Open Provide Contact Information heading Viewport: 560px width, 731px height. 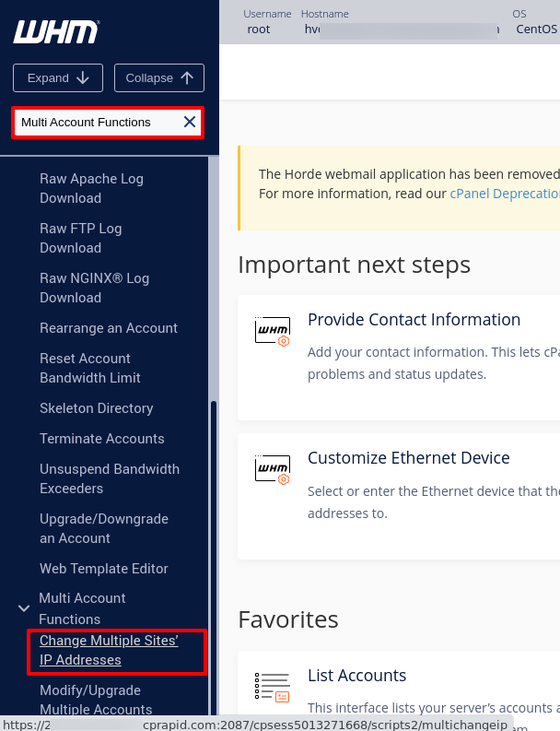pyautogui.click(x=414, y=320)
